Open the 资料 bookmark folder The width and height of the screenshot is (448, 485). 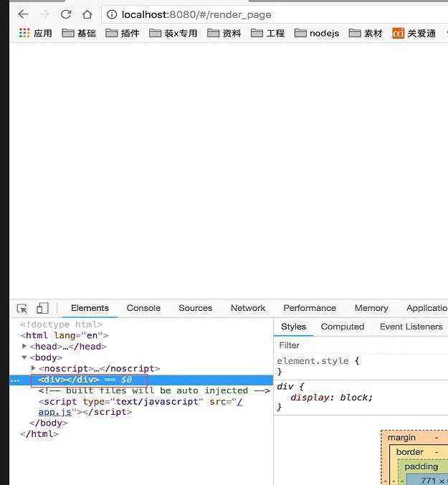[224, 33]
